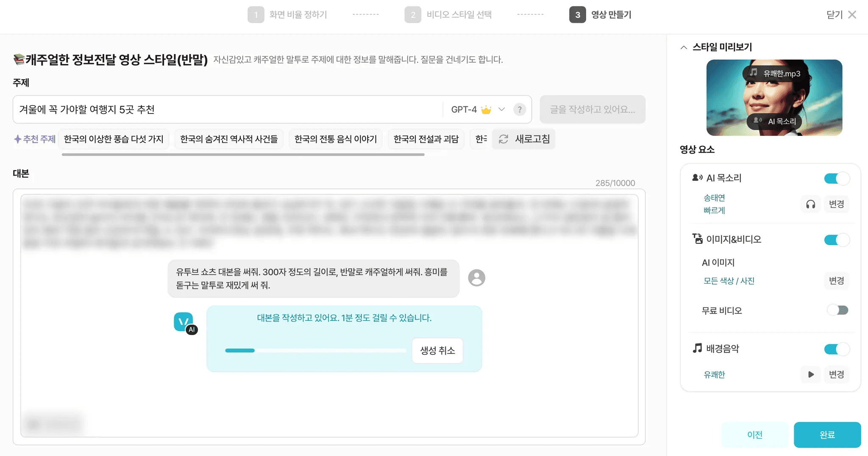The width and height of the screenshot is (868, 456).
Task: Select the 한국의 전통 음식 이야기 topic
Action: coord(335,139)
